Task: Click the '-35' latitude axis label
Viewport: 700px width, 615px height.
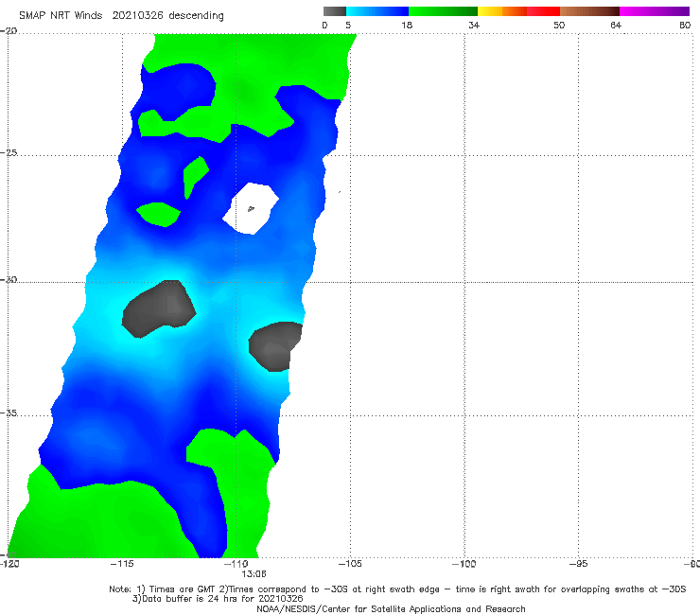Action: pyautogui.click(x=9, y=413)
